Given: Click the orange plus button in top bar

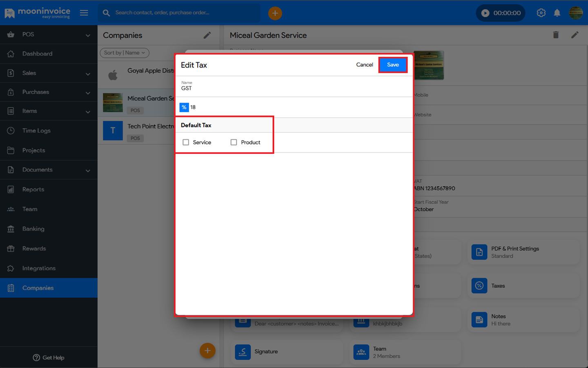Looking at the screenshot, I should coord(275,13).
